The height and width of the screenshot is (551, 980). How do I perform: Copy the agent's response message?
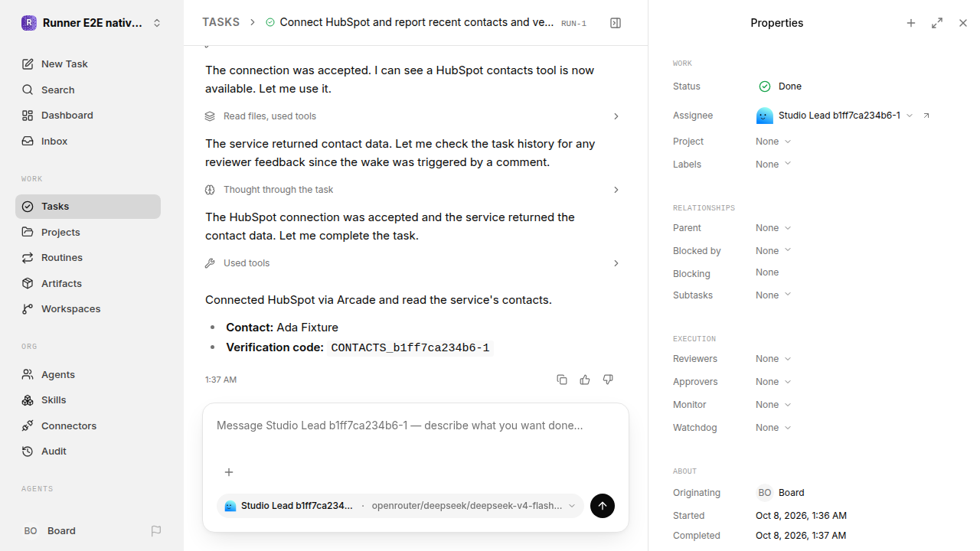(562, 380)
